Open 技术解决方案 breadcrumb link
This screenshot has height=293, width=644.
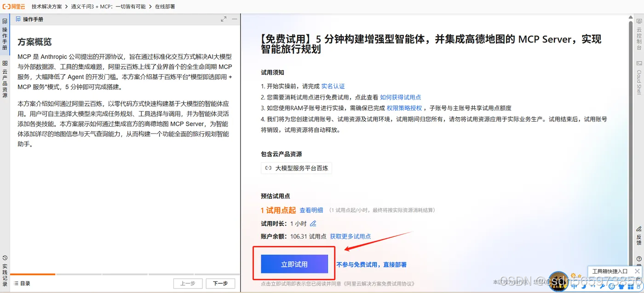pyautogui.click(x=46, y=6)
